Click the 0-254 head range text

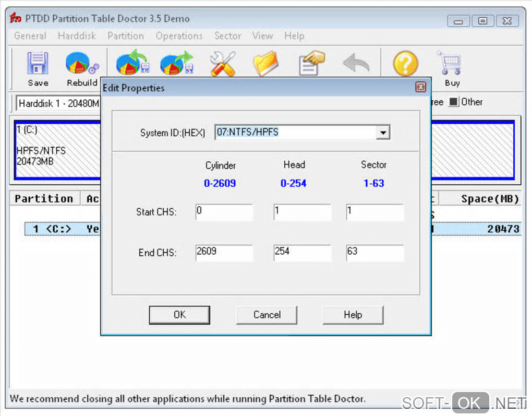[x=294, y=183]
